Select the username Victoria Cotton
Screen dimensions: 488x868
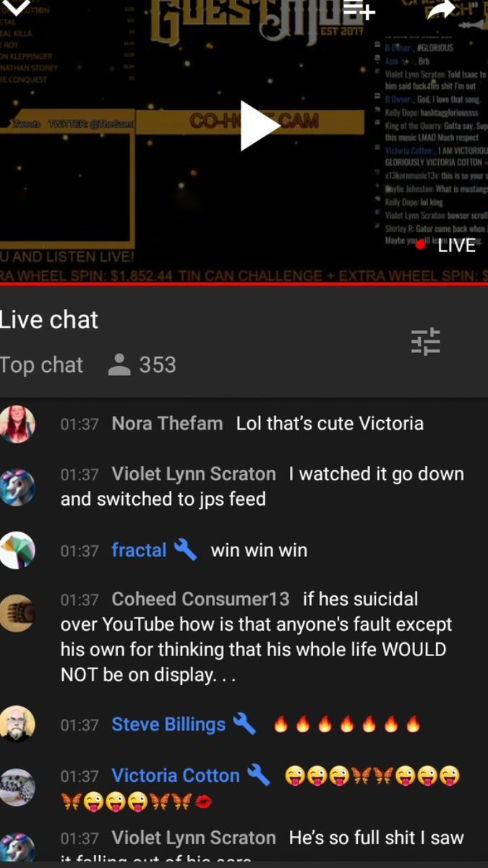coord(176,776)
